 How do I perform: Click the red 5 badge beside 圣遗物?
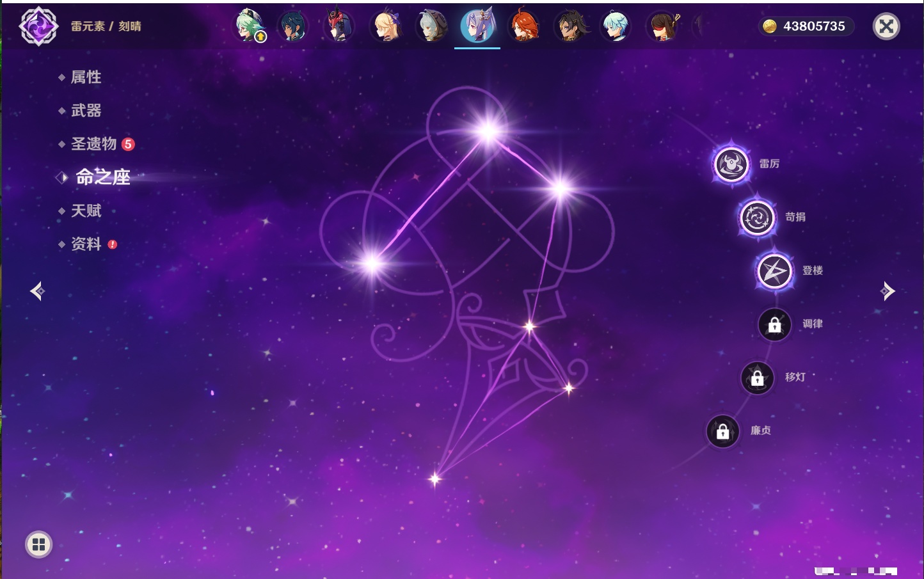(128, 144)
